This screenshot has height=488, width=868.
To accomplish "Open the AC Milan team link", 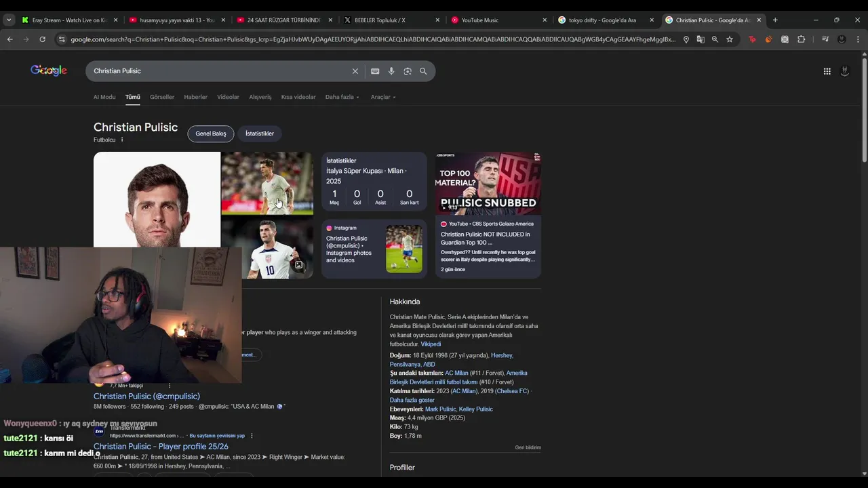I will [456, 373].
